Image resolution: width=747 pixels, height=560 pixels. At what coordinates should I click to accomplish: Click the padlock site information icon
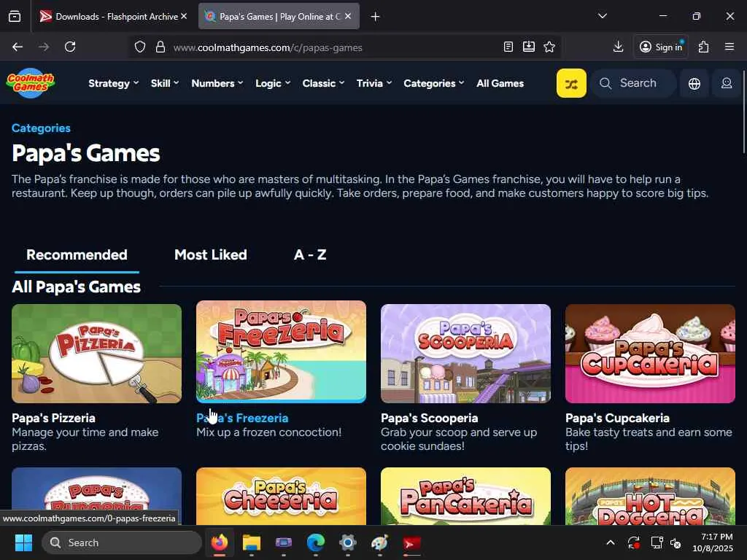click(x=160, y=47)
